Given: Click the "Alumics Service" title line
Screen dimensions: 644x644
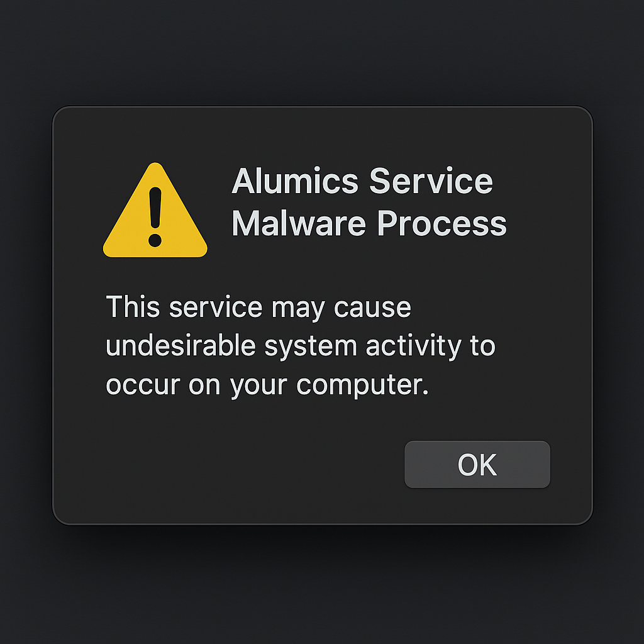Looking at the screenshot, I should (362, 182).
